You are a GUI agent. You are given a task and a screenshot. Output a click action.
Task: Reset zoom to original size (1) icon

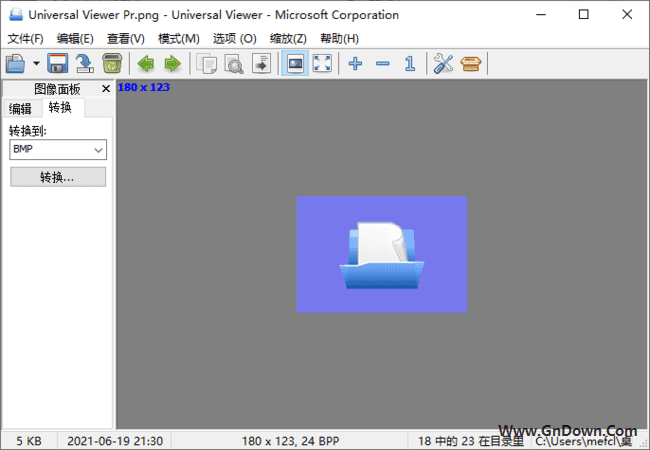[x=410, y=64]
